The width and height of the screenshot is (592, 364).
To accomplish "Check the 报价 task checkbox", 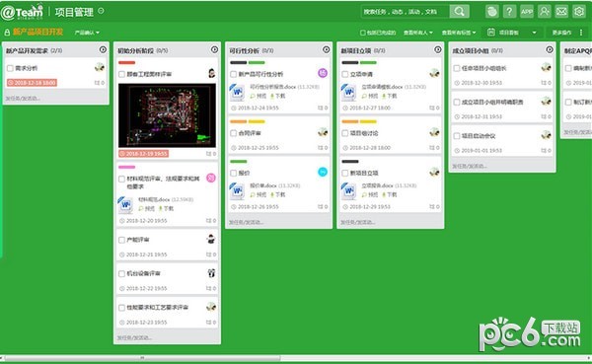I will pos(233,174).
